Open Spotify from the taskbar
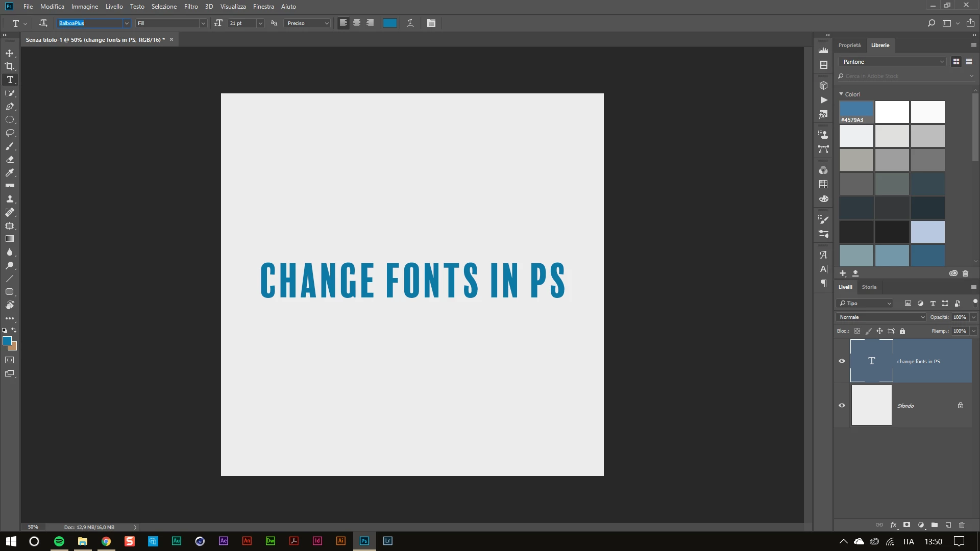Image resolution: width=980 pixels, height=551 pixels. (x=59, y=541)
